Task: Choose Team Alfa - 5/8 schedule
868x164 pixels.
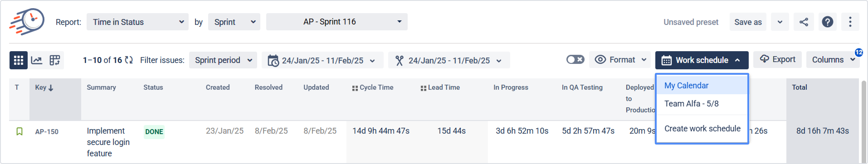Action: (x=691, y=104)
